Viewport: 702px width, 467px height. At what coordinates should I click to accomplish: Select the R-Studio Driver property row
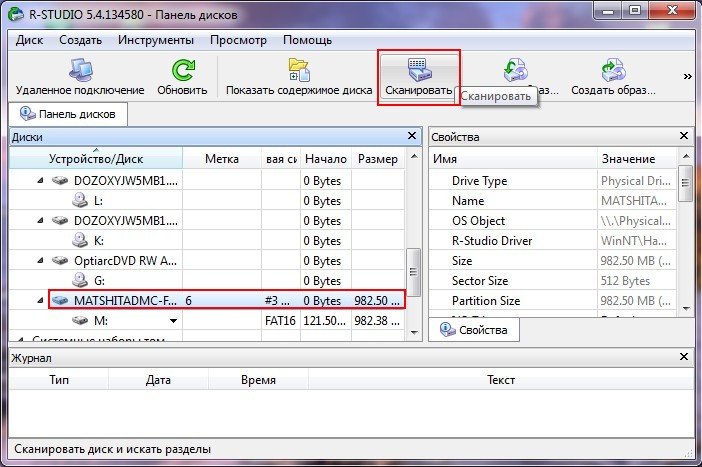553,240
